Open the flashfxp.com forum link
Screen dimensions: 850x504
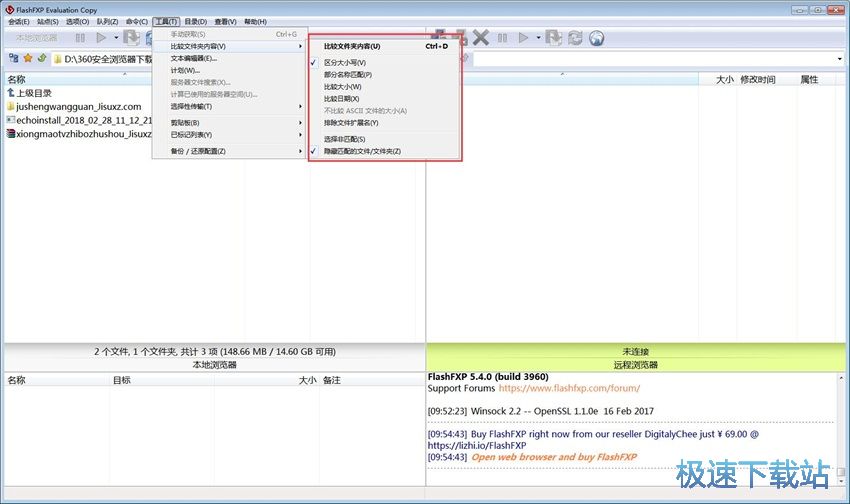pos(569,388)
